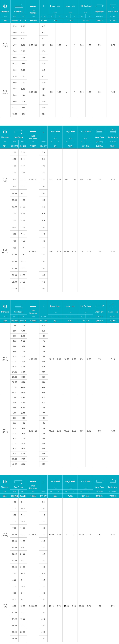Click drill diameter value 6.50-6.60

pos(33,606)
